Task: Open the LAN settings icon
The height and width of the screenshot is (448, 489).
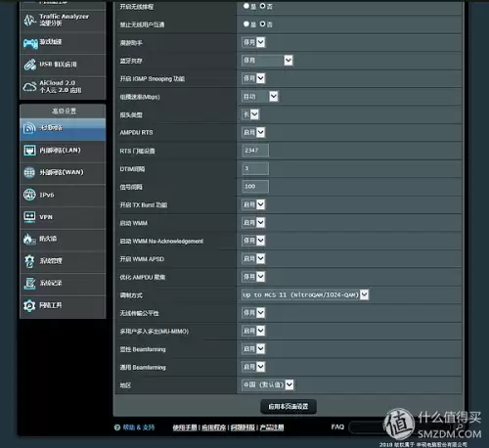Action: click(x=29, y=151)
